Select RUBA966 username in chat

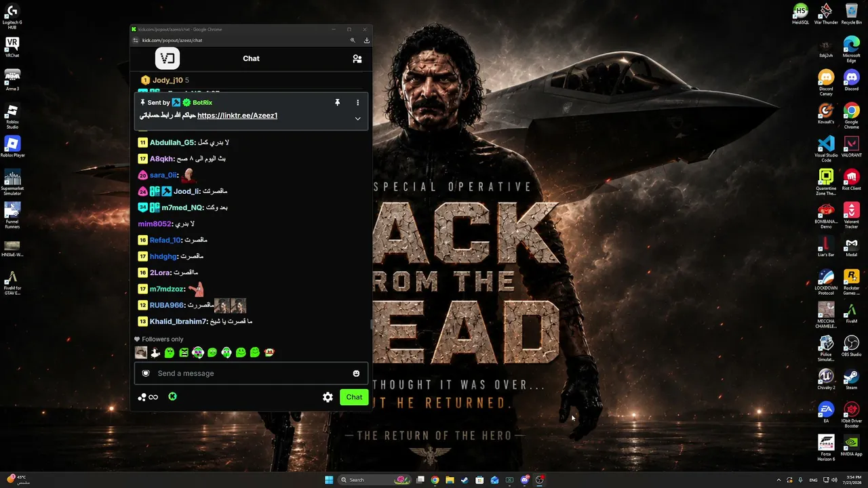pos(167,305)
